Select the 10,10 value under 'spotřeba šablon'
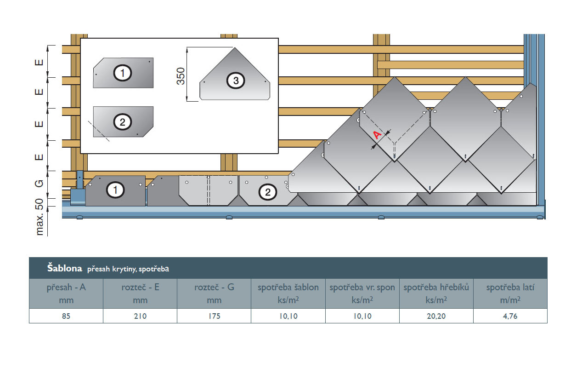The width and height of the screenshot is (588, 368). pos(288,316)
